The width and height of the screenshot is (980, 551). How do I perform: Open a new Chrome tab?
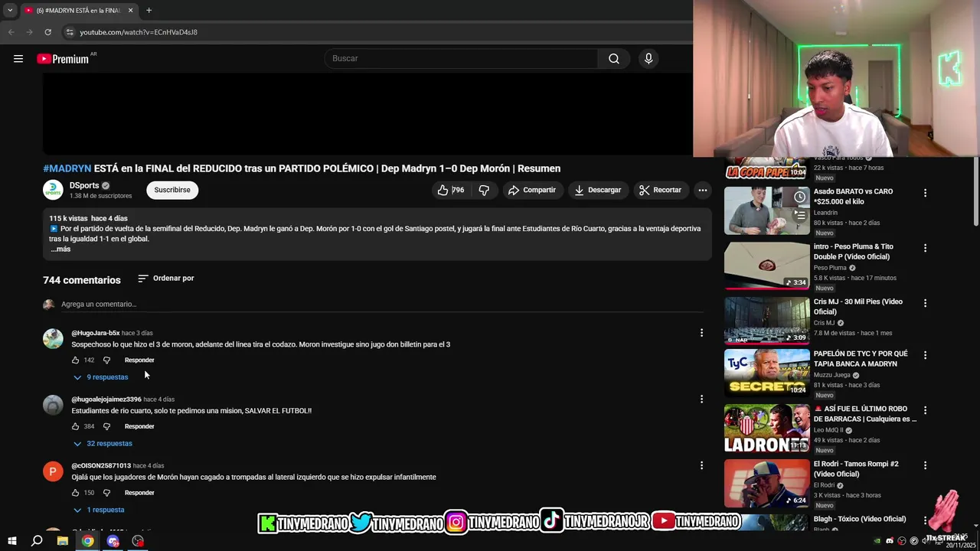click(x=149, y=11)
